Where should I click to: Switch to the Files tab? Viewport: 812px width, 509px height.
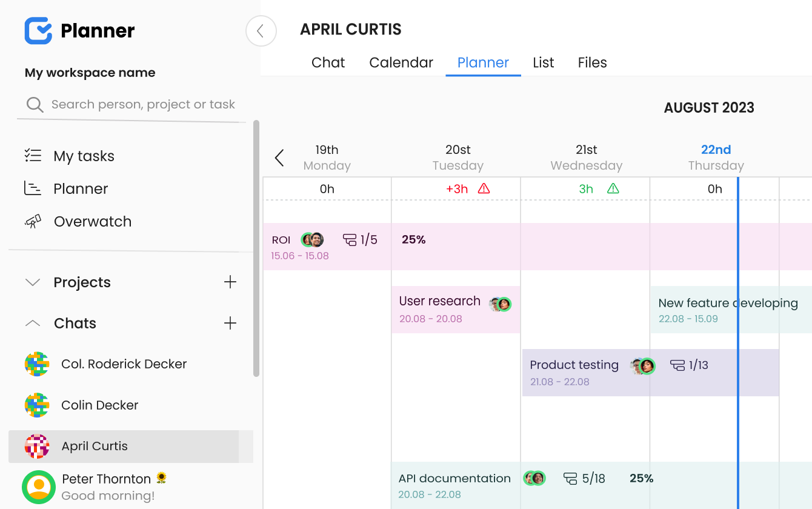click(592, 62)
